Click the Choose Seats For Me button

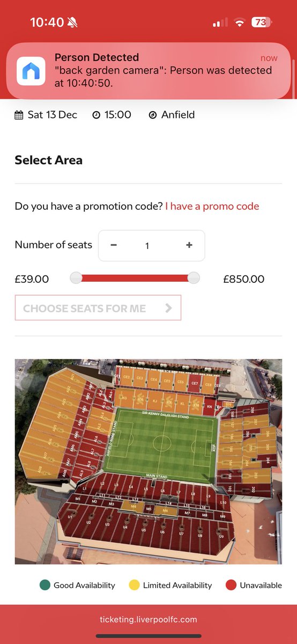click(x=98, y=308)
